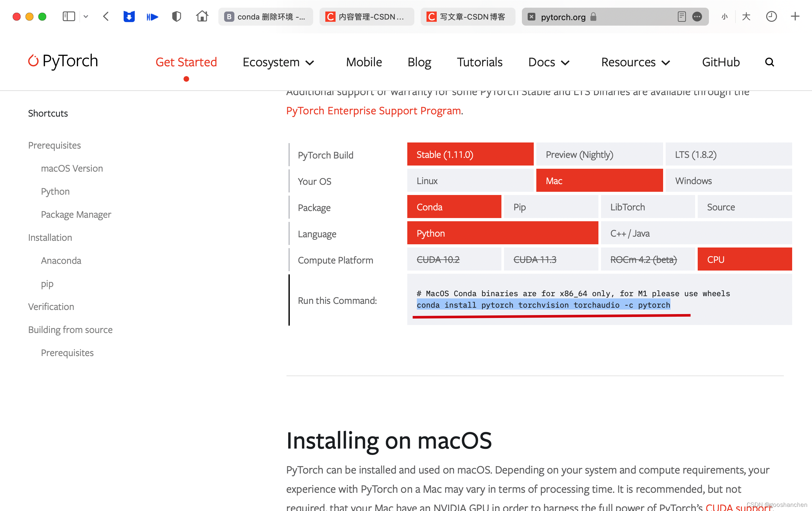Open the page options ellipsis icon
The image size is (812, 511).
click(x=697, y=17)
